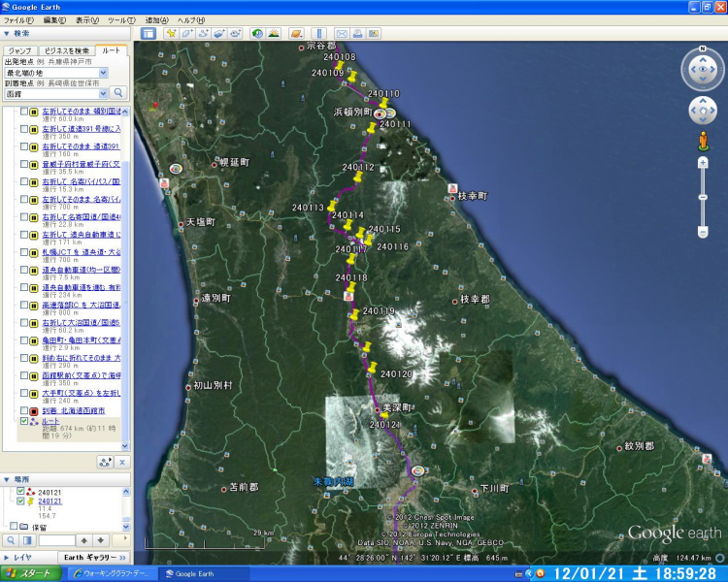Click the スタート Start button
The width and height of the screenshot is (728, 582).
(31, 573)
